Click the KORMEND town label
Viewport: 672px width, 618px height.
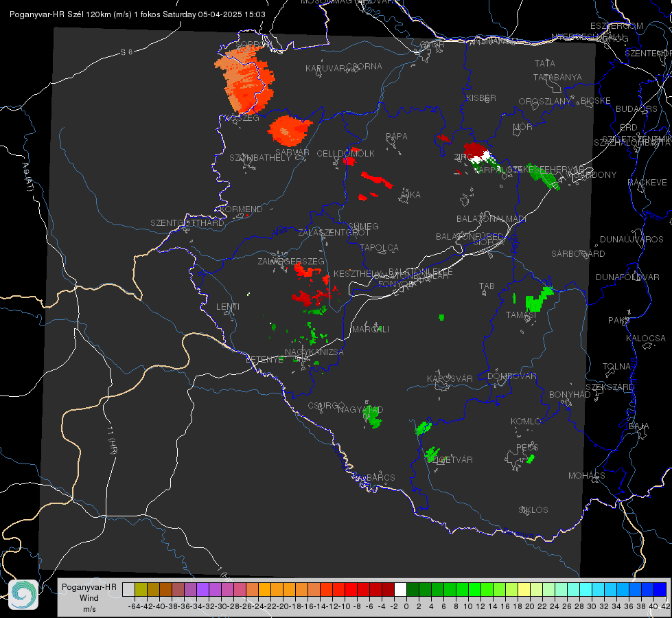pos(240,209)
